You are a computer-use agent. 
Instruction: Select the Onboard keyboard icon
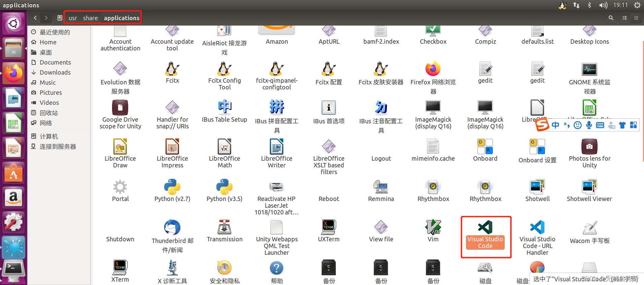point(485,147)
